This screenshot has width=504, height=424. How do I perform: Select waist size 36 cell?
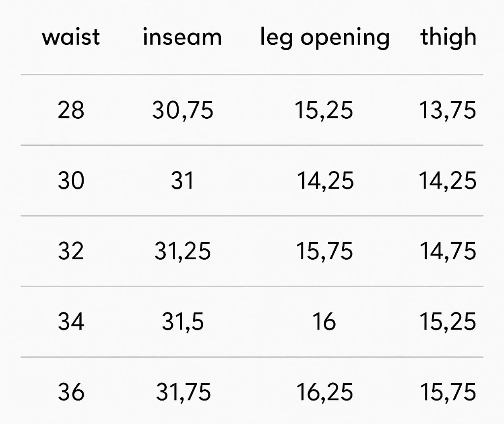point(71,392)
